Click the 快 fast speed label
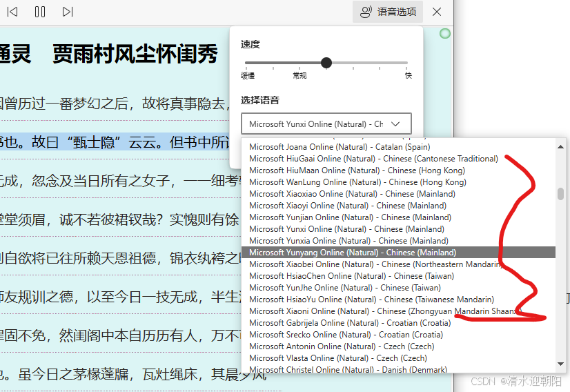570x392 pixels. pyautogui.click(x=409, y=75)
